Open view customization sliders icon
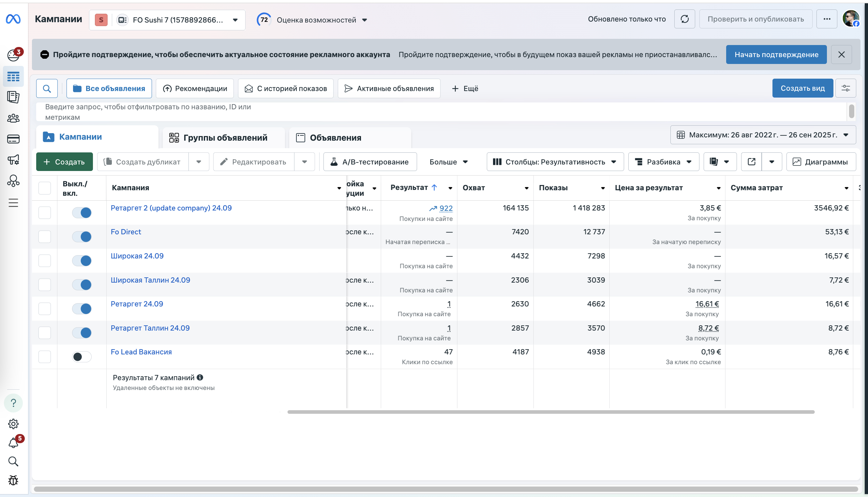868x497 pixels. click(846, 88)
